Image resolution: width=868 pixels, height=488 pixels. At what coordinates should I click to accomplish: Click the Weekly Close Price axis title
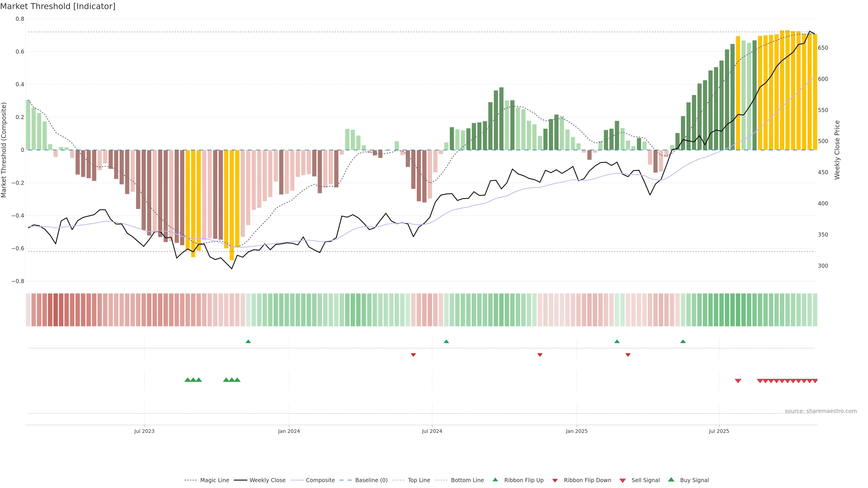(x=837, y=150)
